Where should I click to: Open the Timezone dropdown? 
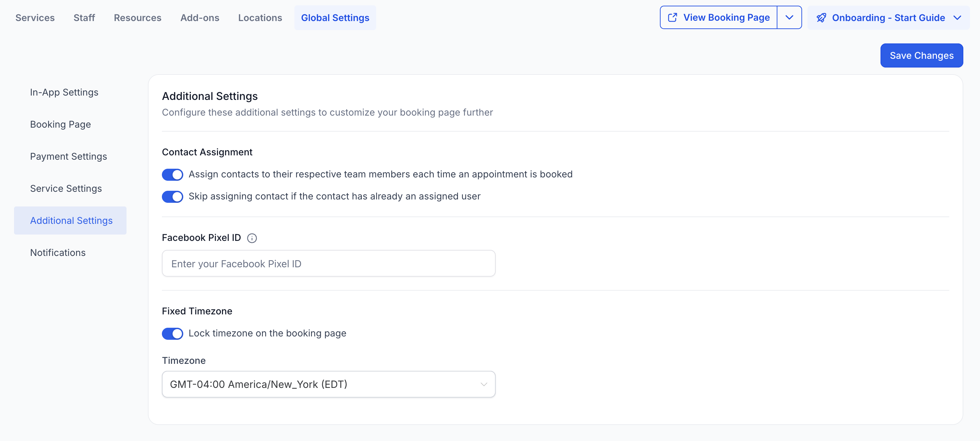(328, 384)
